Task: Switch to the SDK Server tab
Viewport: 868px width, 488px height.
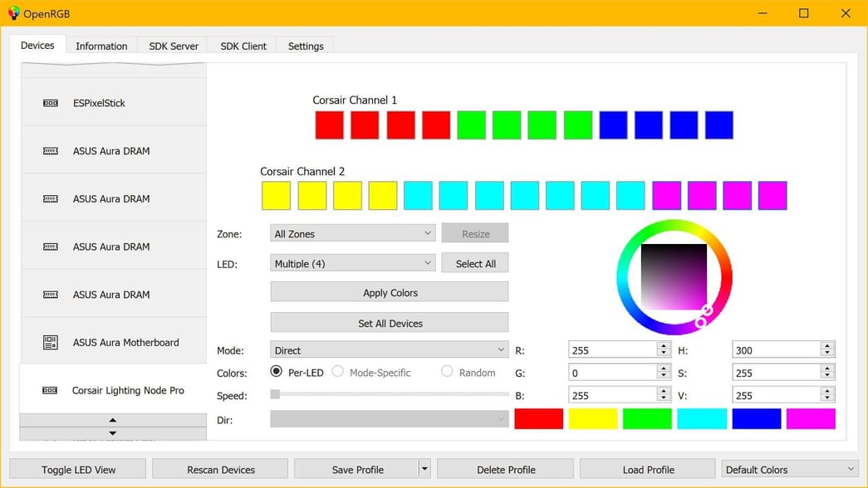Action: coord(173,46)
